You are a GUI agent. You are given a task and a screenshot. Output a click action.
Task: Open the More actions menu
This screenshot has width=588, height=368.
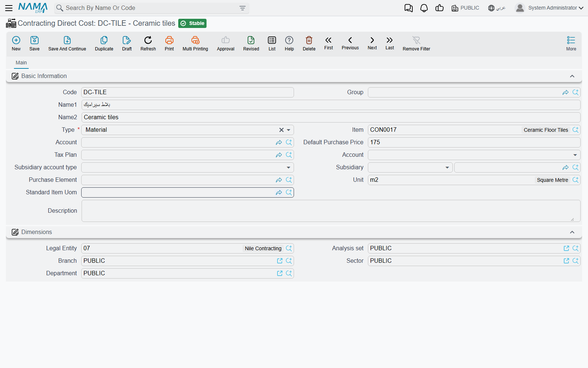pyautogui.click(x=571, y=43)
